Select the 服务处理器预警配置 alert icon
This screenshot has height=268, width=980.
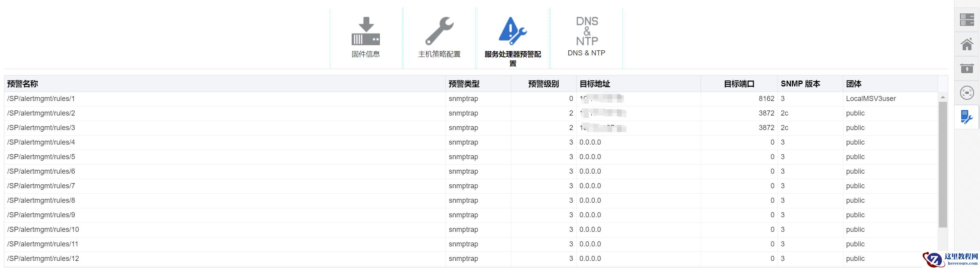513,31
